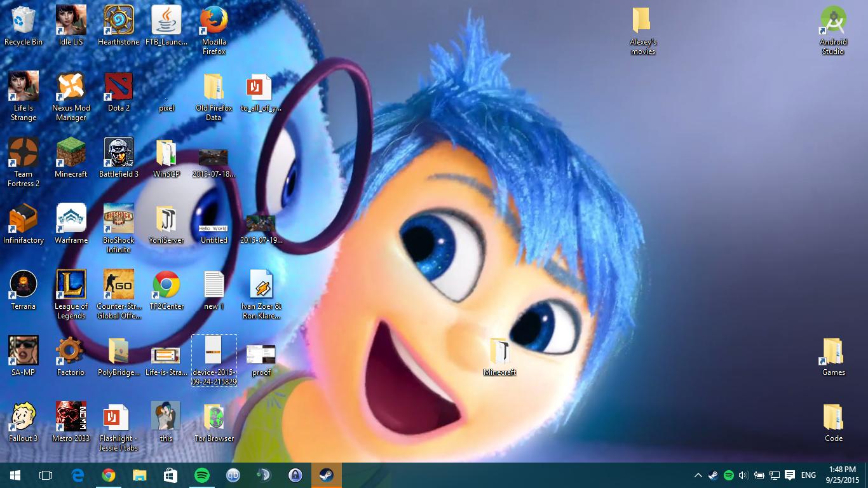Select the Minecraft grass block shortcut
The width and height of the screenshot is (868, 488).
71,158
